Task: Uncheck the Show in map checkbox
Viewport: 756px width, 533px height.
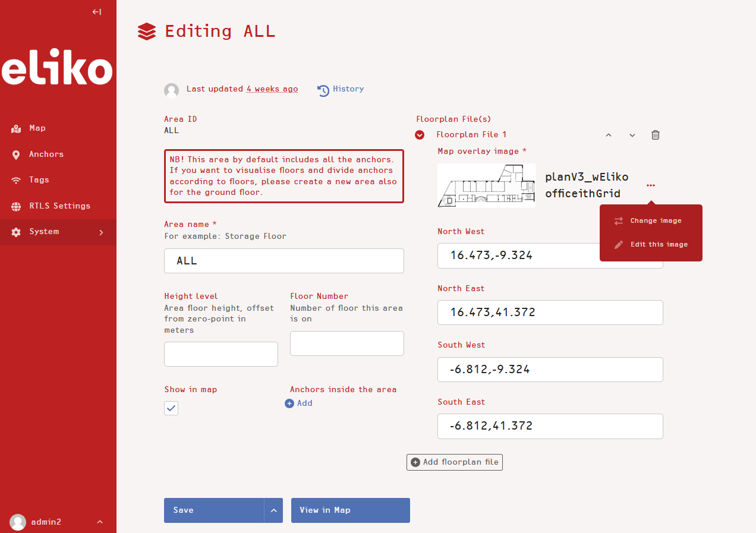Action: (171, 408)
